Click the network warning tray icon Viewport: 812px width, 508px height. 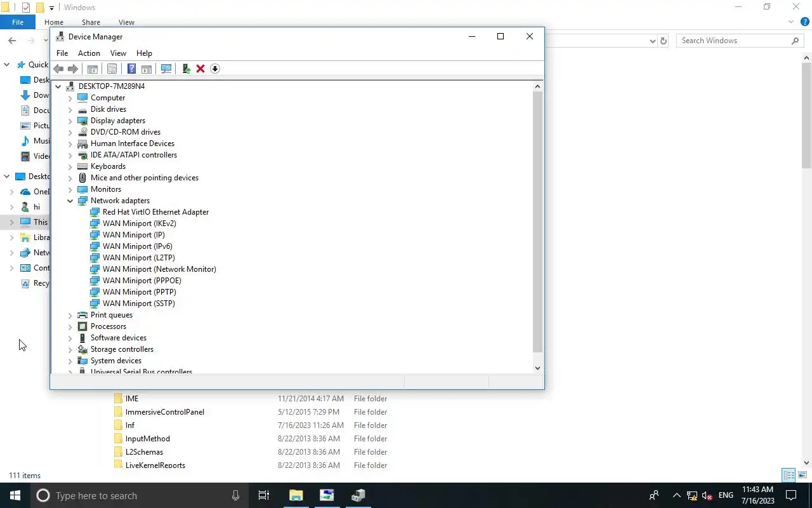pyautogui.click(x=692, y=496)
